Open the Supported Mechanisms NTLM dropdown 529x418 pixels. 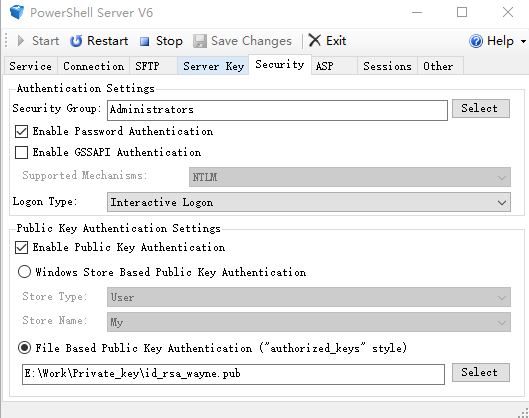coord(350,177)
